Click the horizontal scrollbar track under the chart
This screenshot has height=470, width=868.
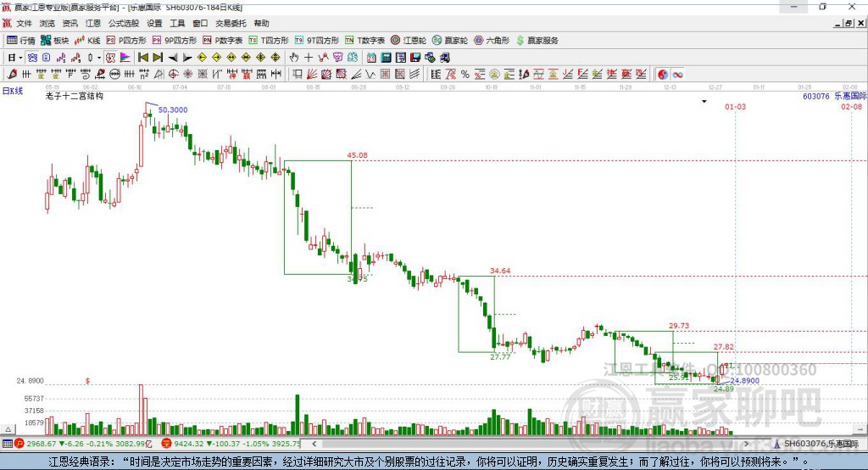[530, 444]
